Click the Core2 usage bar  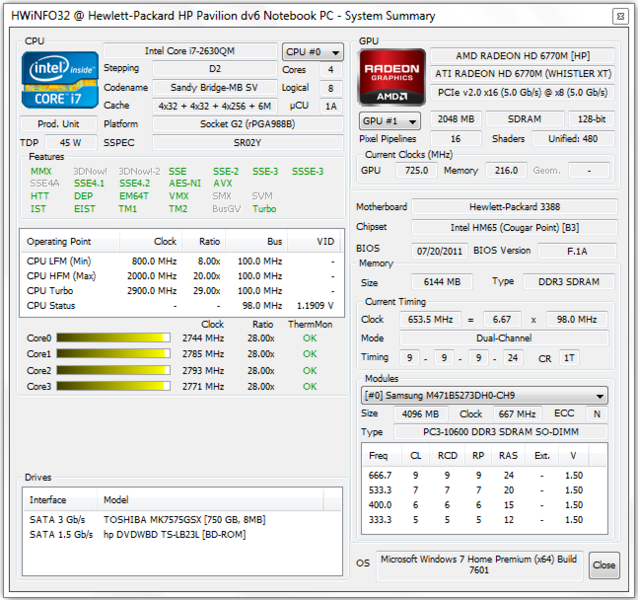(x=113, y=370)
